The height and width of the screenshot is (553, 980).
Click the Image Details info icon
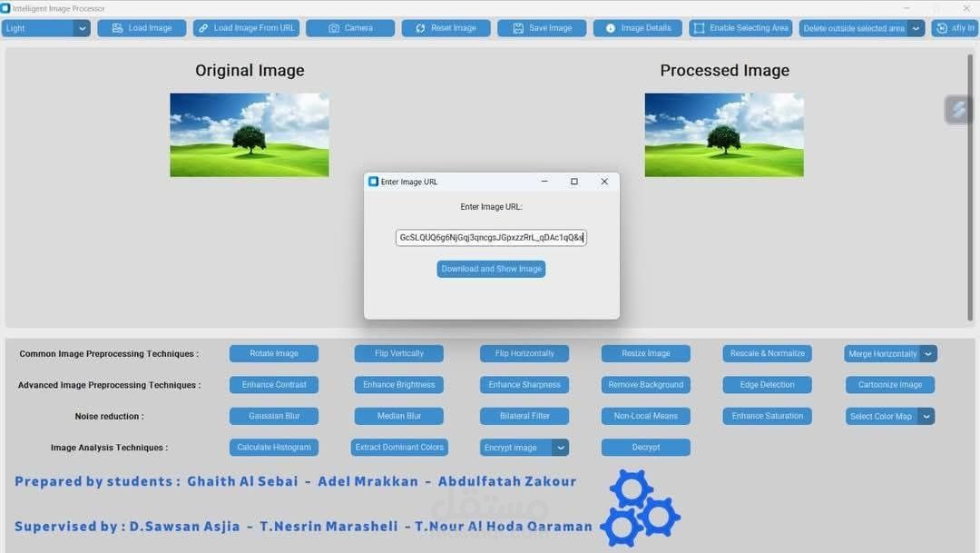coord(611,28)
